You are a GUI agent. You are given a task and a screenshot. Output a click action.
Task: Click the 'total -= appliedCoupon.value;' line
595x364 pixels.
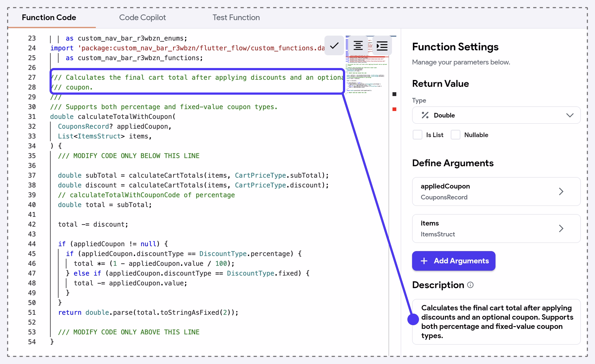click(x=130, y=283)
